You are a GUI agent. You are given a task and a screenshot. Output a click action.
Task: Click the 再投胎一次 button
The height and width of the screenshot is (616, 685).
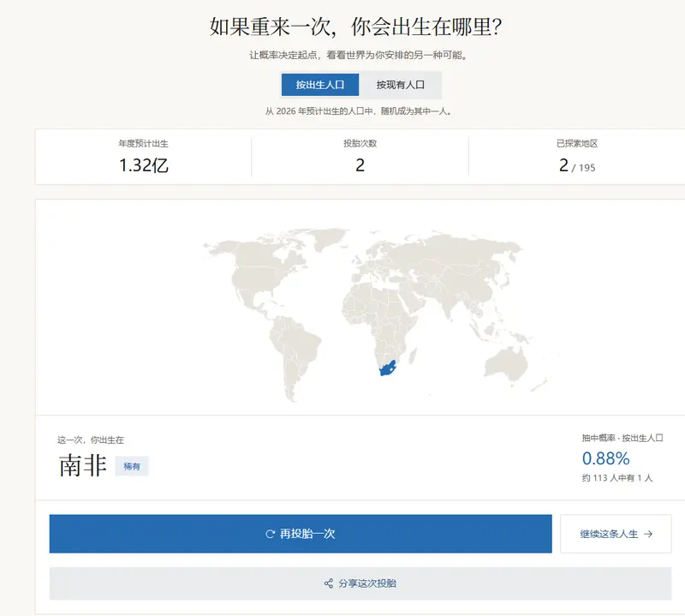click(x=301, y=534)
